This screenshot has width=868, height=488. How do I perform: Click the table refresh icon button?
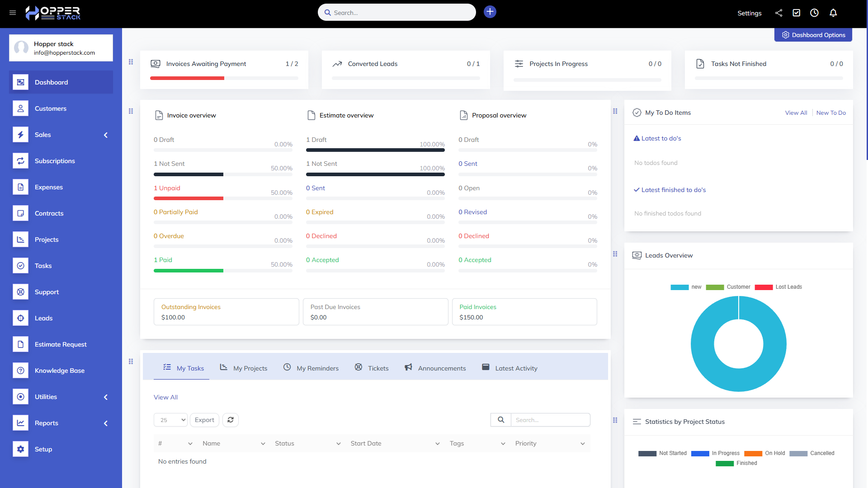[x=231, y=420]
